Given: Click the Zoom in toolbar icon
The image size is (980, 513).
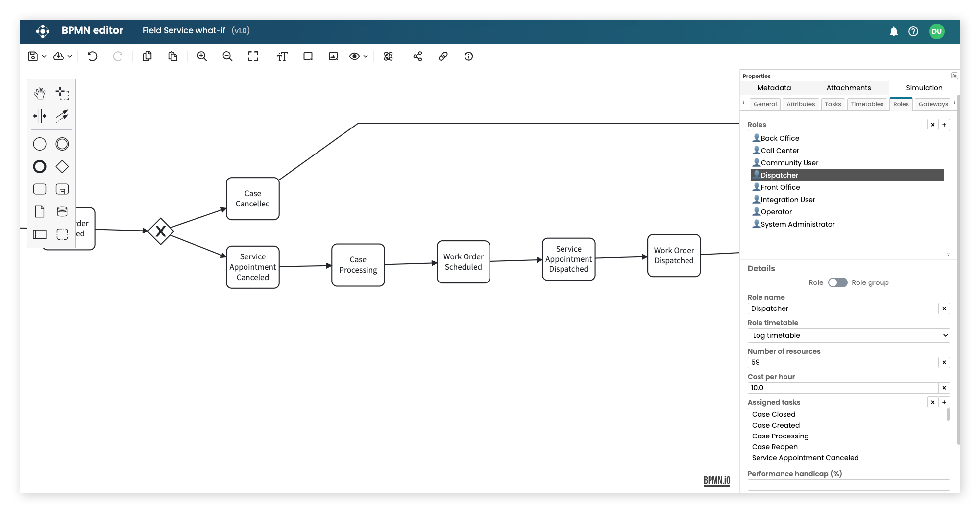Looking at the screenshot, I should (x=201, y=56).
